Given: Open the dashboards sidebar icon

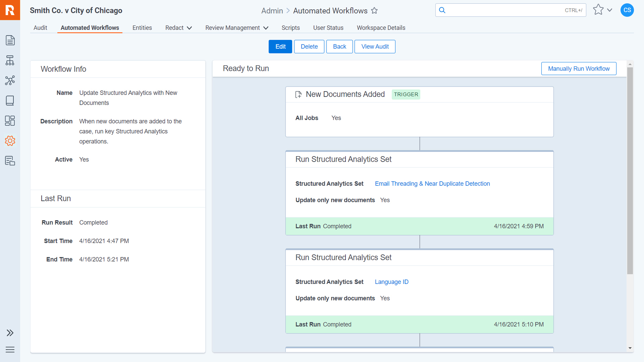Looking at the screenshot, I should point(10,121).
